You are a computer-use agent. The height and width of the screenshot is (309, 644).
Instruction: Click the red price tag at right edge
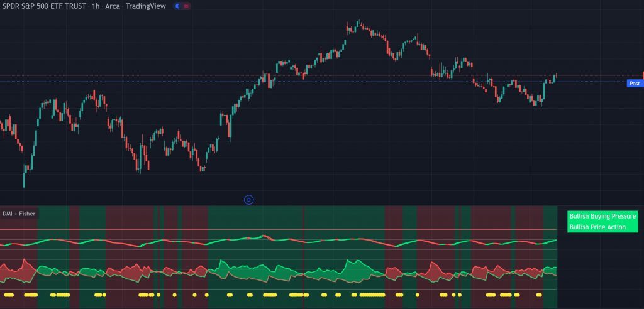(x=642, y=75)
